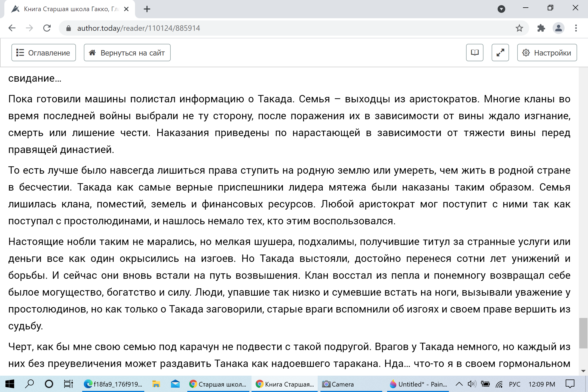Expand hidden system tray icons chevron
588x392 pixels.
pos(459,384)
